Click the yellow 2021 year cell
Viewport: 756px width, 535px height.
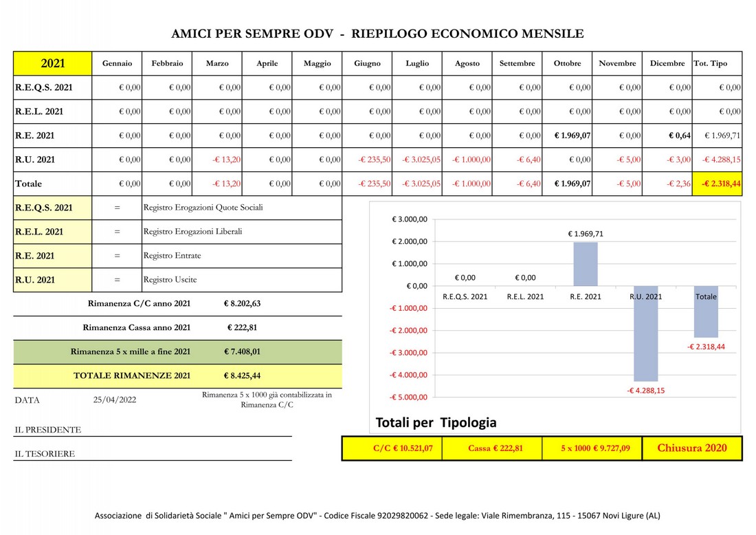click(52, 63)
